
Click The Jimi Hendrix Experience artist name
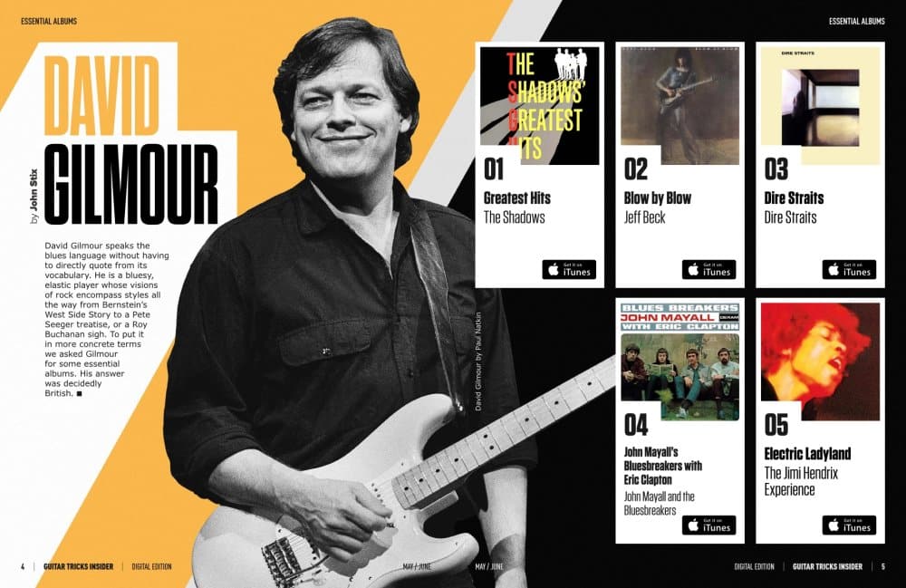pos(801,481)
